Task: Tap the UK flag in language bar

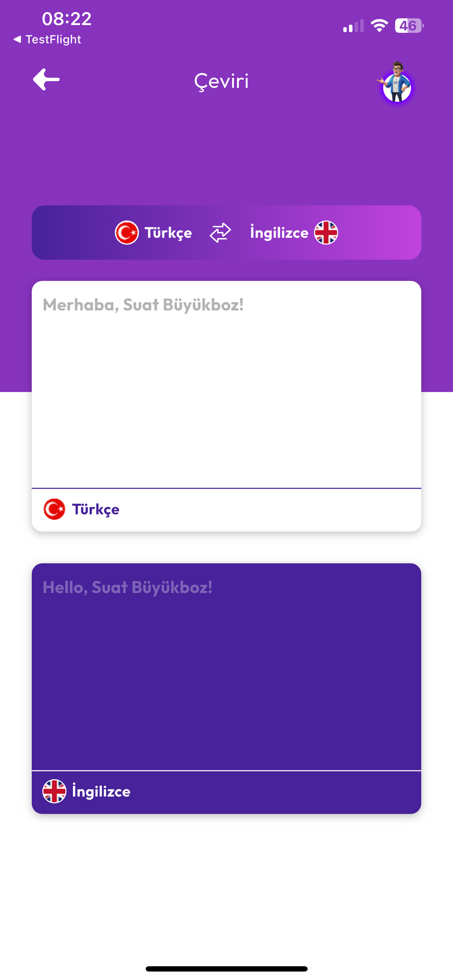Action: (x=326, y=232)
